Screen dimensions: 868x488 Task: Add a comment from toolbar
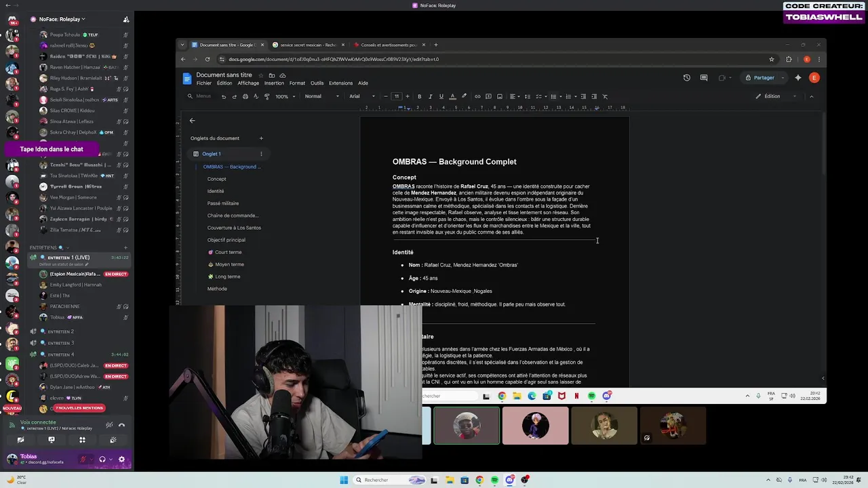pyautogui.click(x=488, y=96)
